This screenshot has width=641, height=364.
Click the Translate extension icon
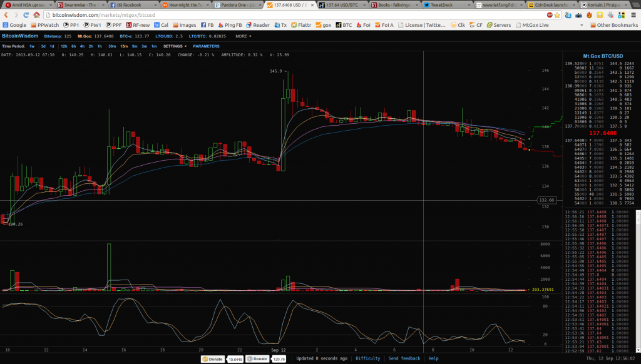tap(568, 15)
